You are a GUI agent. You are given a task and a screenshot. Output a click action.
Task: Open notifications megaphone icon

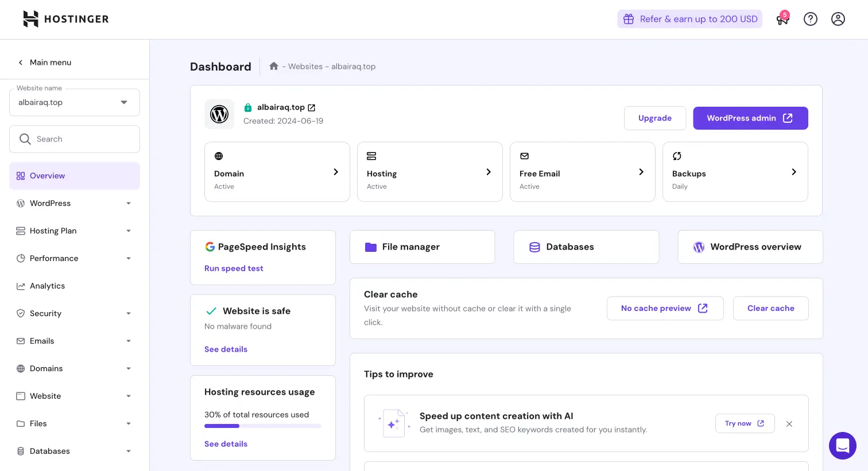pos(782,19)
